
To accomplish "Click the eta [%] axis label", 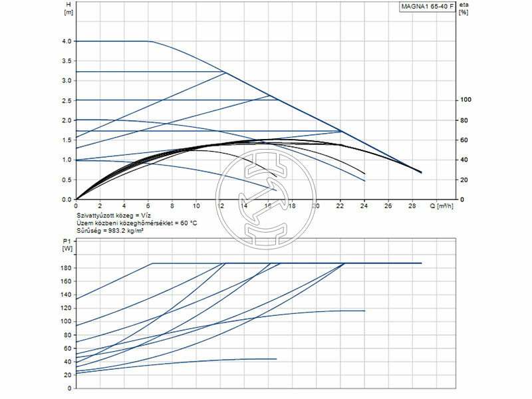I will coord(464,9).
